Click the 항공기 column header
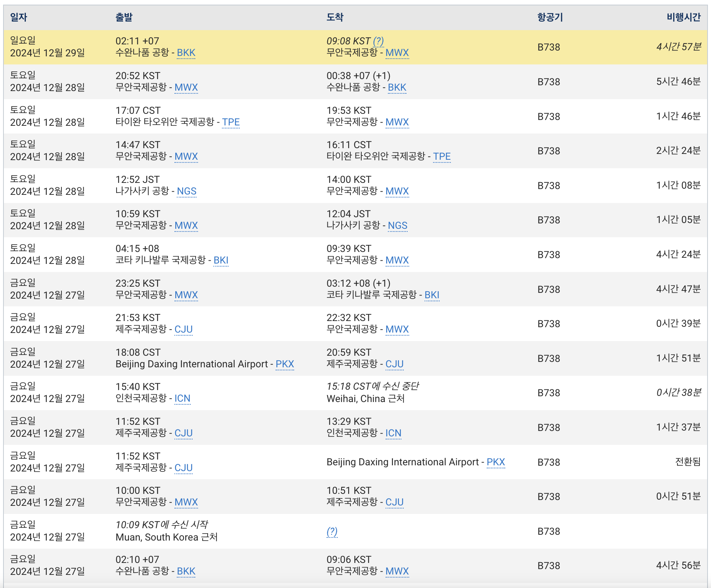This screenshot has width=711, height=588. 550,17
